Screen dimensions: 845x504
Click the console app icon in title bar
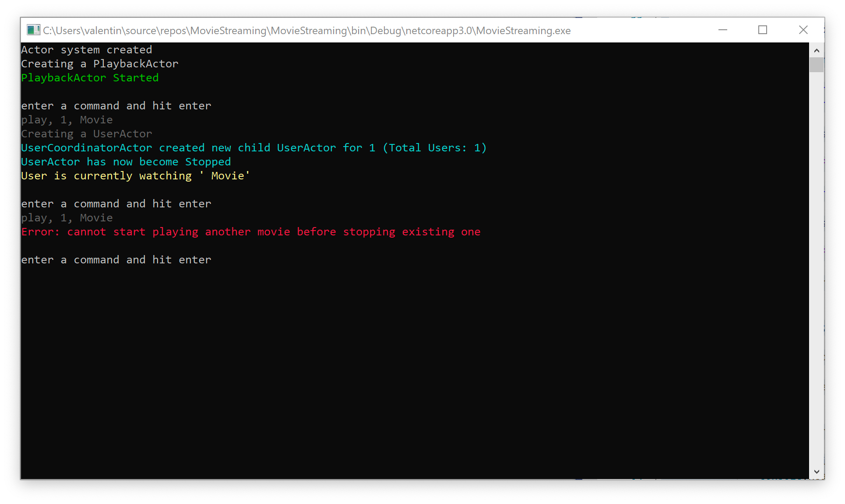pos(33,30)
